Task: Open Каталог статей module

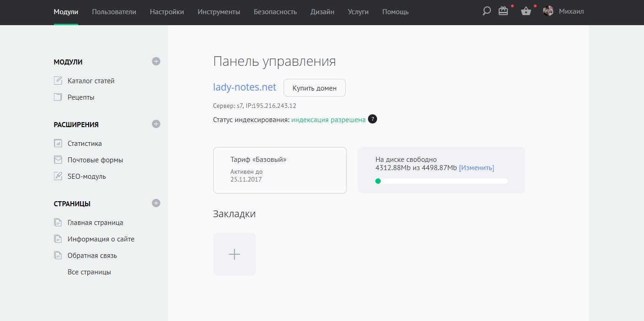Action: point(91,80)
